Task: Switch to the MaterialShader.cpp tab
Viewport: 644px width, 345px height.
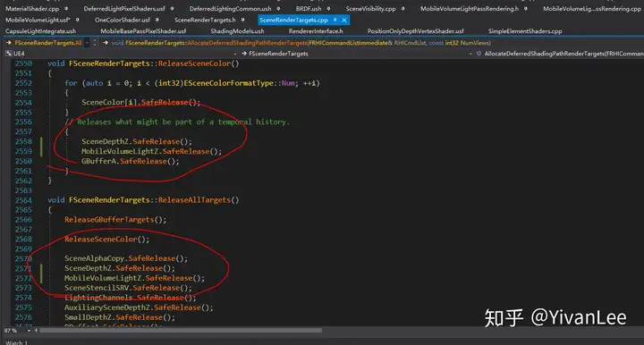Action: (x=32, y=9)
